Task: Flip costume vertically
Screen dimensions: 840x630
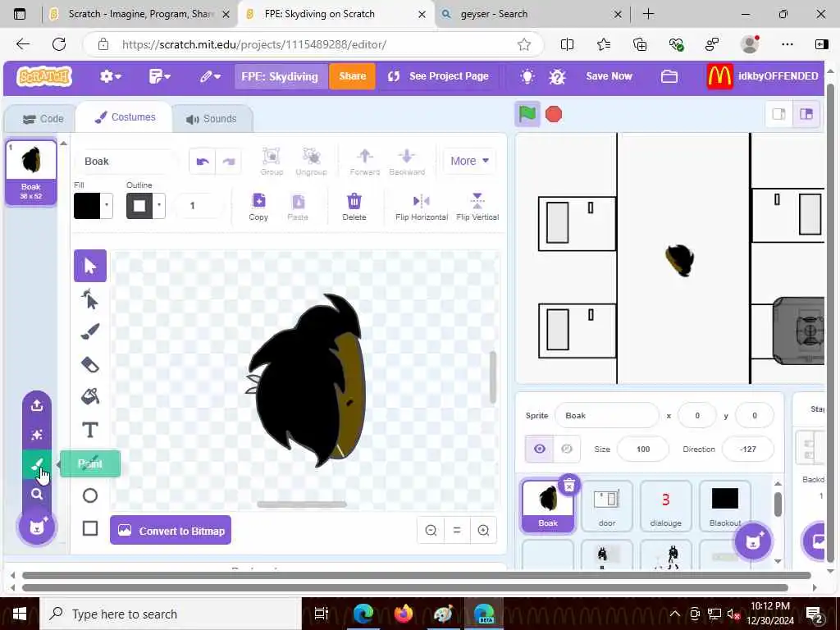Action: point(477,206)
